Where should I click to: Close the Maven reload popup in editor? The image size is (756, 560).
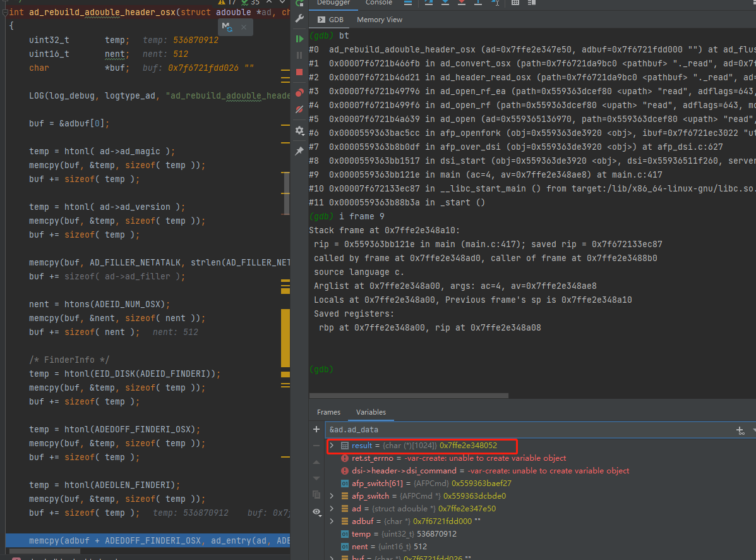(244, 27)
